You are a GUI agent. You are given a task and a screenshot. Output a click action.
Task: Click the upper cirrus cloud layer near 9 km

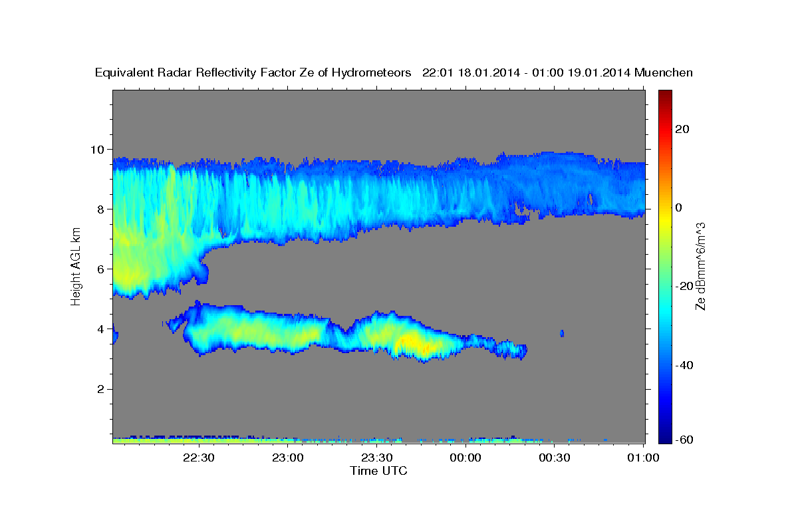coord(379,180)
